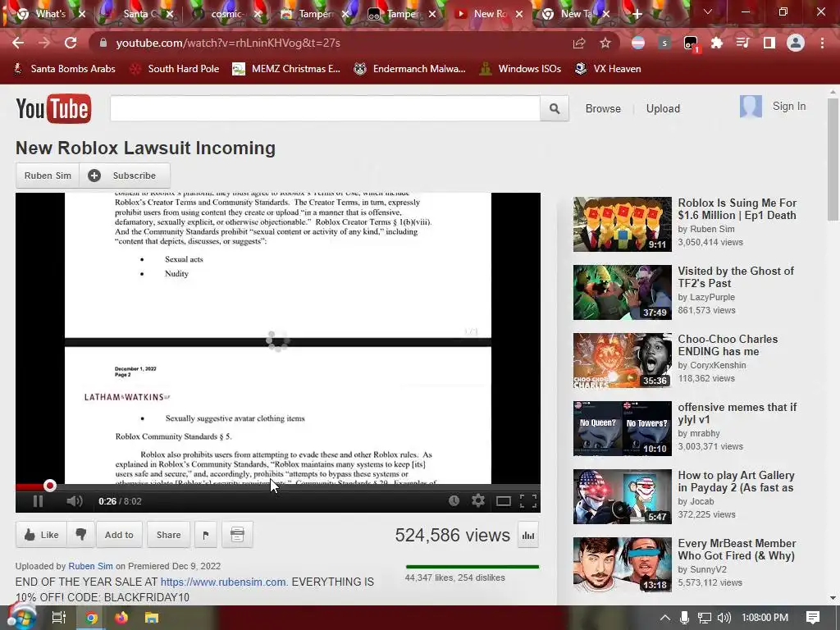
Task: Open the Browse page
Action: coord(603,109)
